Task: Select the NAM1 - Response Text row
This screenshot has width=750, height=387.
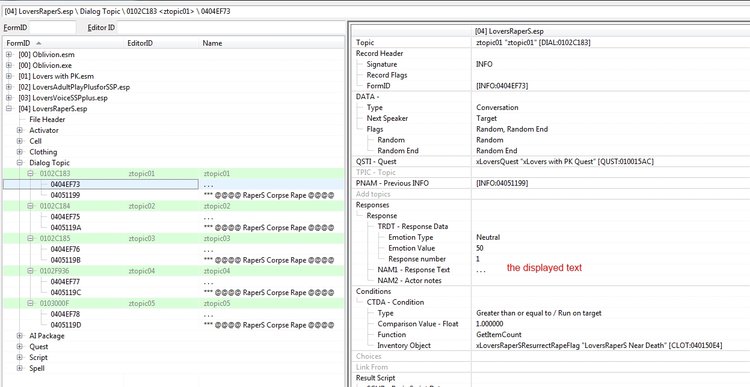Action: [551, 270]
